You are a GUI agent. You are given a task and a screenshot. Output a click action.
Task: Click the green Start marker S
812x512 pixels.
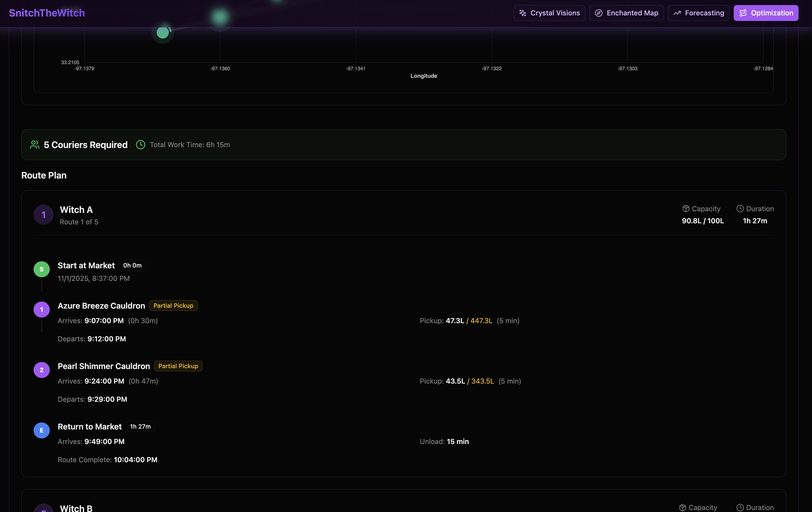41,269
